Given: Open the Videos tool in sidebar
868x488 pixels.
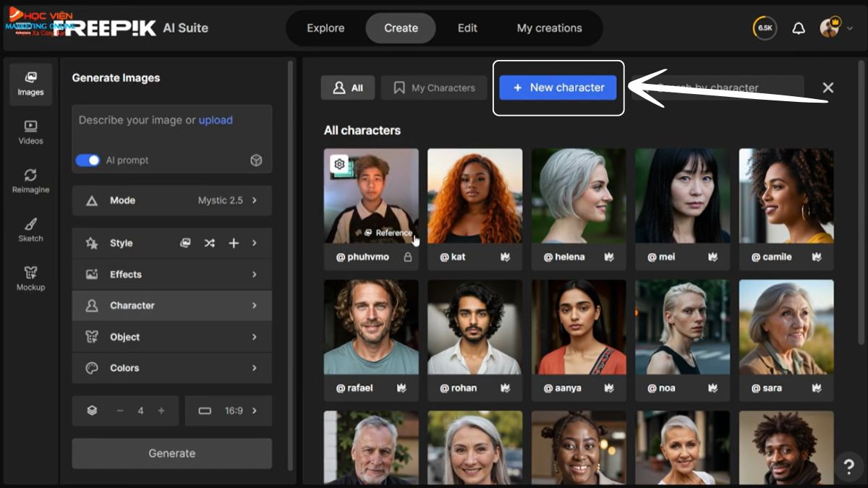Looking at the screenshot, I should (30, 132).
